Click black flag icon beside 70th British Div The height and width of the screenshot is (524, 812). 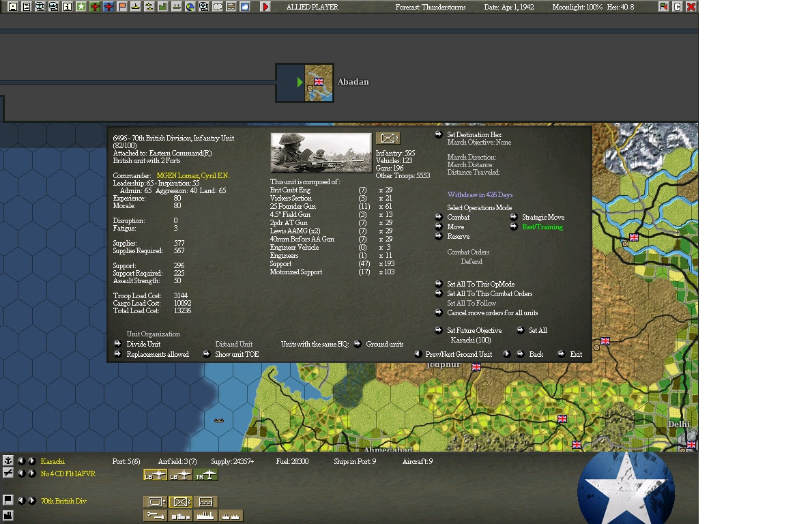(x=8, y=500)
